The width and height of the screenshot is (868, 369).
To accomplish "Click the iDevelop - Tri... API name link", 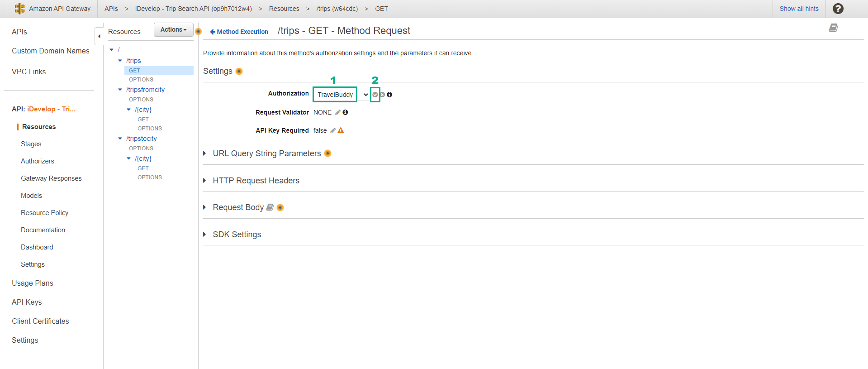I will tap(51, 109).
